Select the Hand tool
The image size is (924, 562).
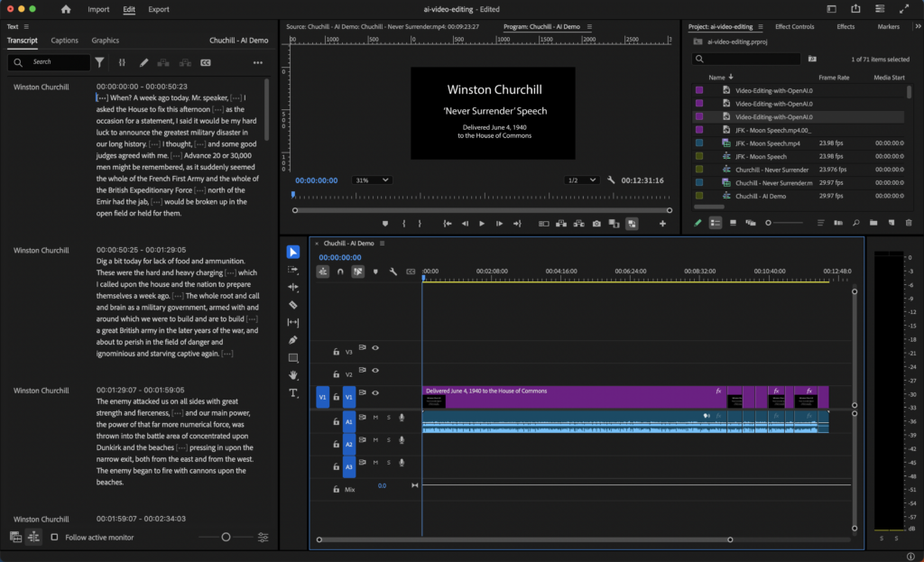point(293,375)
